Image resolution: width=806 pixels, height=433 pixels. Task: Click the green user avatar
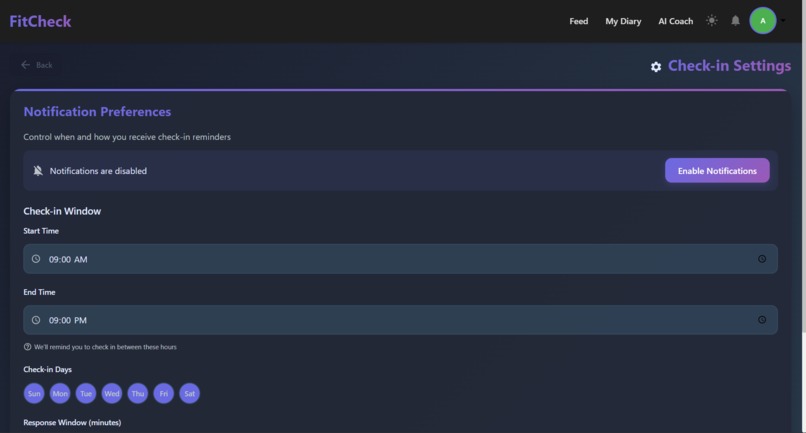click(763, 21)
